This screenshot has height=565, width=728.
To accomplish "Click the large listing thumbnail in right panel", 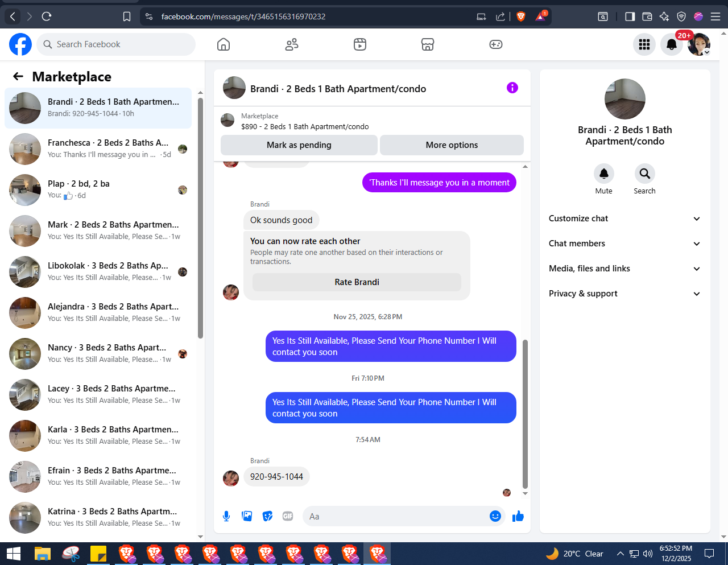I will (625, 99).
